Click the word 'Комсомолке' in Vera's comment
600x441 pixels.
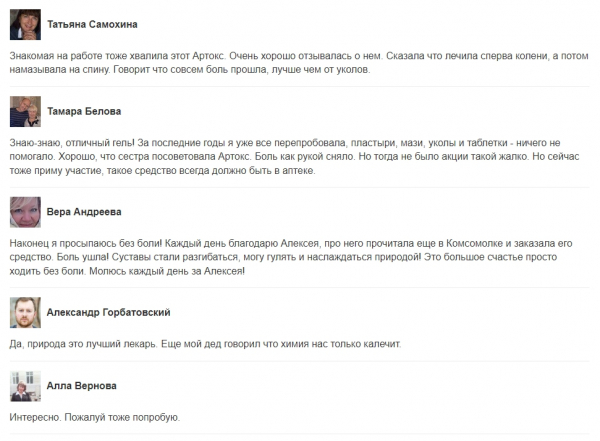pos(474,243)
